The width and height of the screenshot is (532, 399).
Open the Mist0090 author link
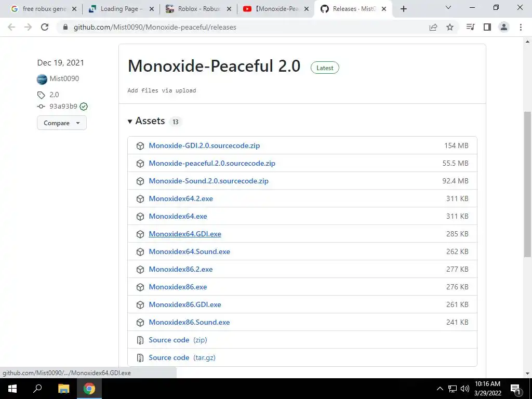[x=64, y=79]
